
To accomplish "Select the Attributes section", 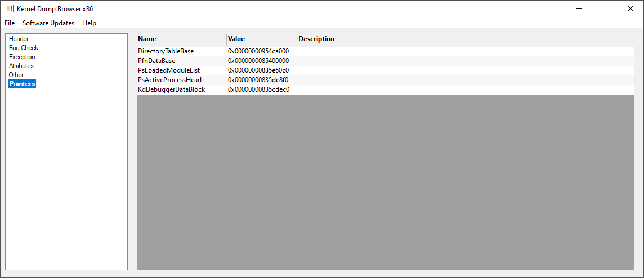I will 21,66.
